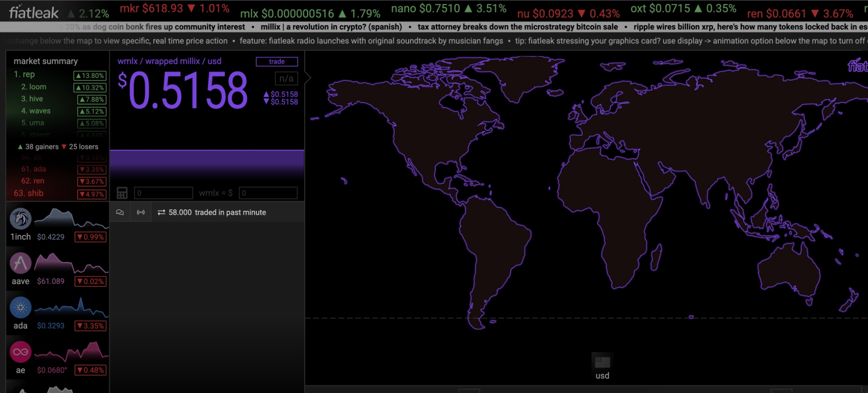Image resolution: width=868 pixels, height=393 pixels.
Task: Click the 7.88% gain badge for hive
Action: [x=92, y=99]
